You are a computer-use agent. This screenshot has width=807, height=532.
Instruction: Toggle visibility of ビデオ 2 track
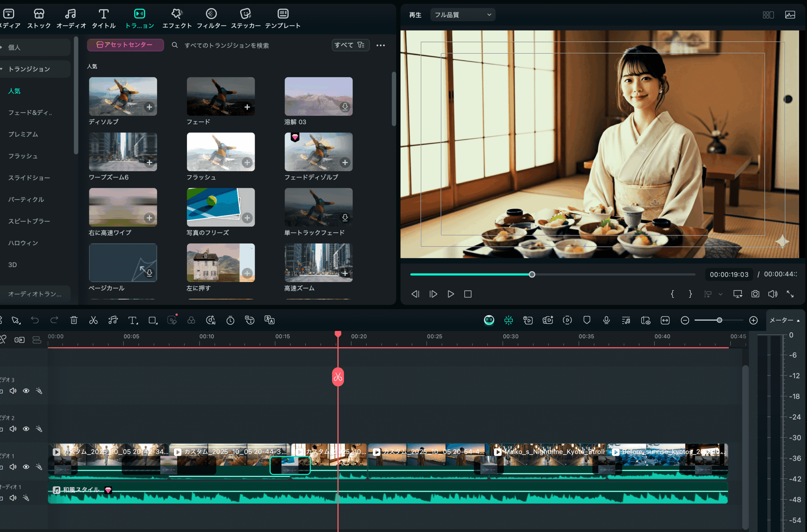[x=26, y=429]
